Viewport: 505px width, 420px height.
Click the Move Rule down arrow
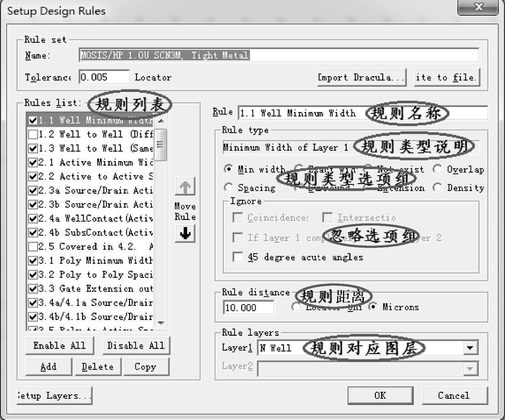185,233
